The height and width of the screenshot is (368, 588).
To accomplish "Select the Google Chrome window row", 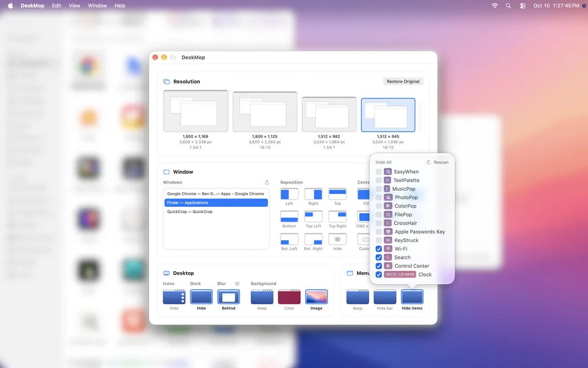I will coord(216,194).
